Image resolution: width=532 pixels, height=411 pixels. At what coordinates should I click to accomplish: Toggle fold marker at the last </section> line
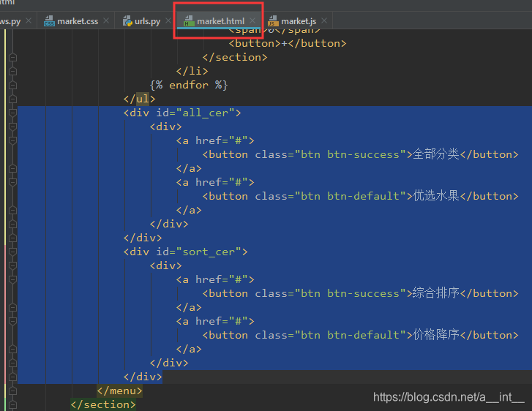click(12, 405)
